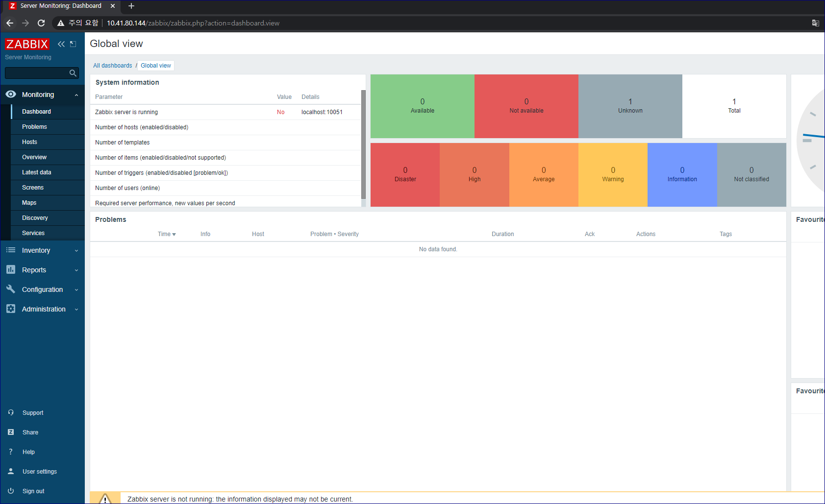This screenshot has height=504, width=825.
Task: Click the browser address bar URL
Action: [x=193, y=23]
